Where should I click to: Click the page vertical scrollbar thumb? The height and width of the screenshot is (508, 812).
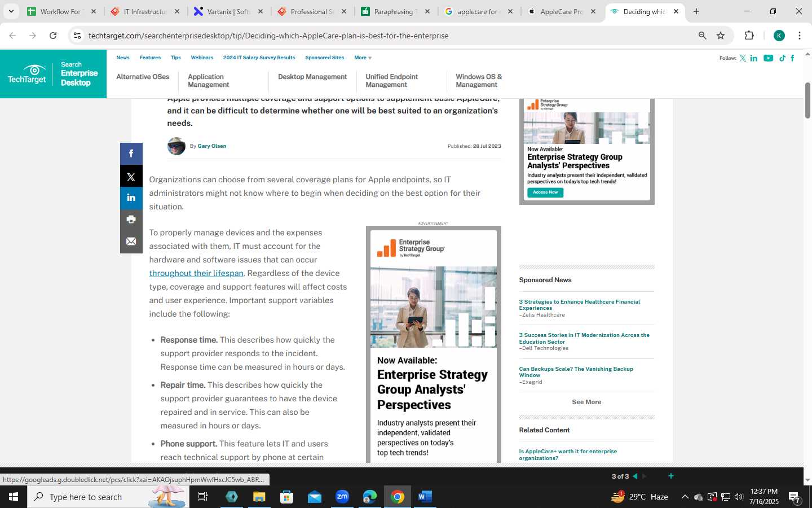point(807,100)
